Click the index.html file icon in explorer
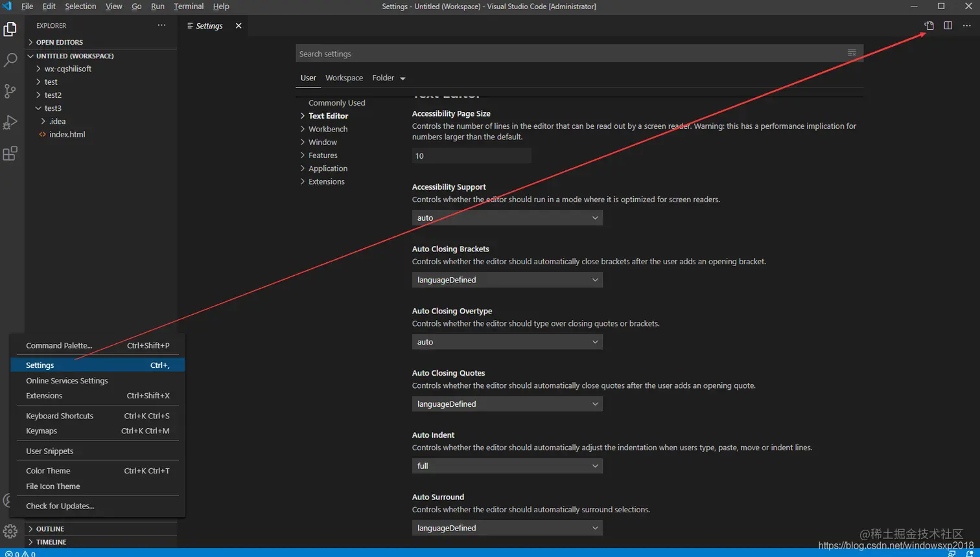Image resolution: width=980 pixels, height=557 pixels. tap(42, 135)
